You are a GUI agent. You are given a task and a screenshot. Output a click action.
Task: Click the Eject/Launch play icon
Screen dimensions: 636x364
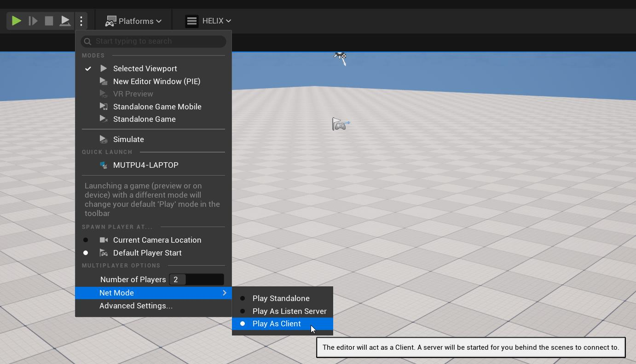pyautogui.click(x=65, y=21)
